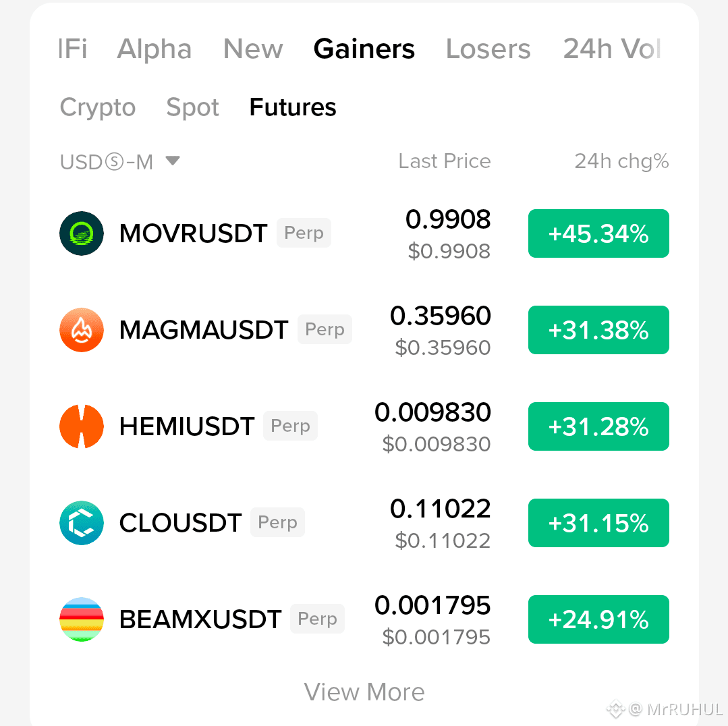
Task: Click the +24.91% change badge
Action: pyautogui.click(x=598, y=619)
